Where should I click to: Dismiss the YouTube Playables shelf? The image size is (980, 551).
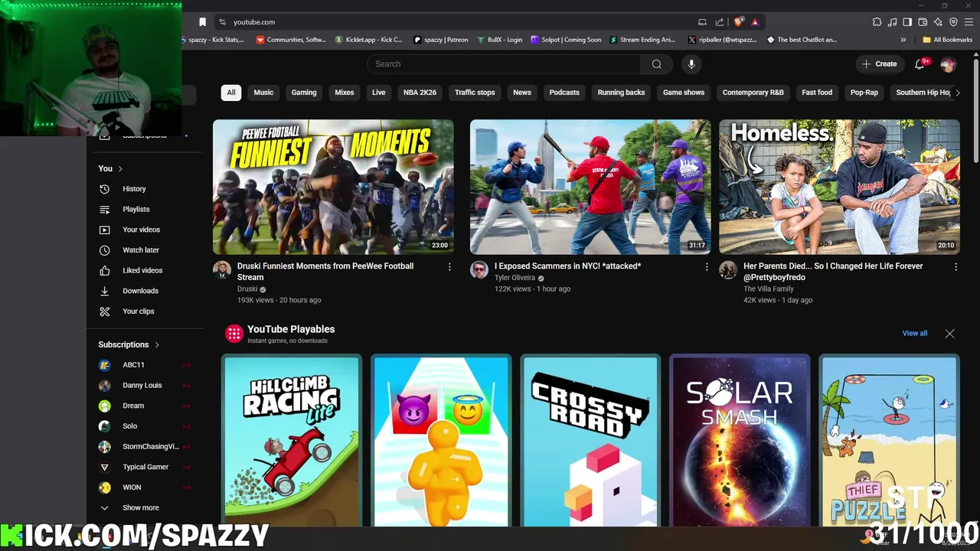[949, 334]
